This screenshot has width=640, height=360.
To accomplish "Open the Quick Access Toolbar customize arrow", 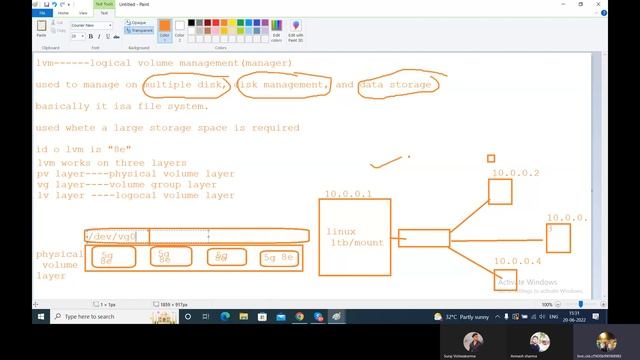I will pos(69,4).
